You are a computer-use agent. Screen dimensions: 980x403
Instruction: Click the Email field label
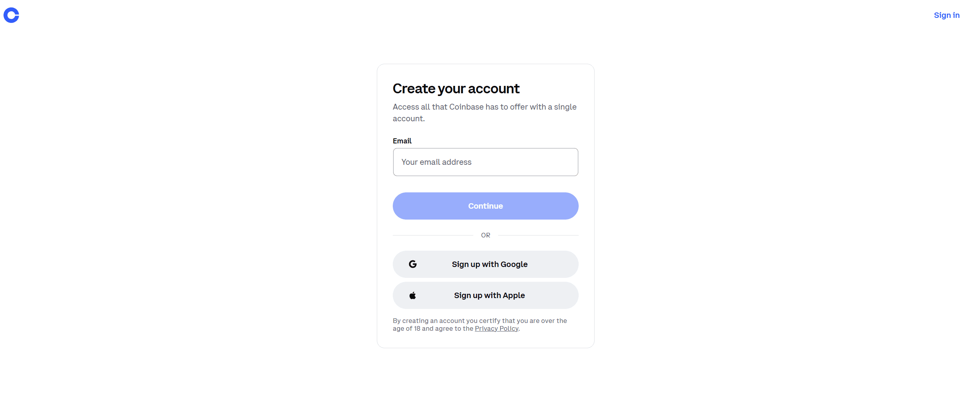pyautogui.click(x=402, y=141)
